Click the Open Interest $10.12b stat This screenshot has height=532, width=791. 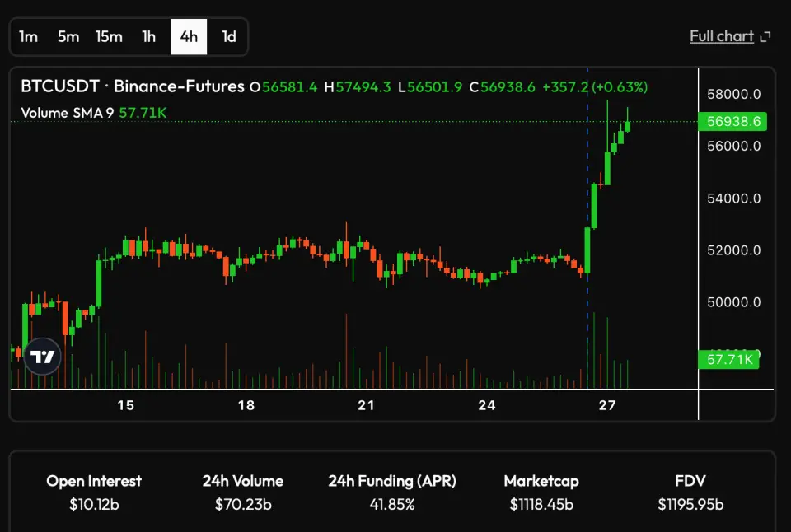[x=94, y=492]
